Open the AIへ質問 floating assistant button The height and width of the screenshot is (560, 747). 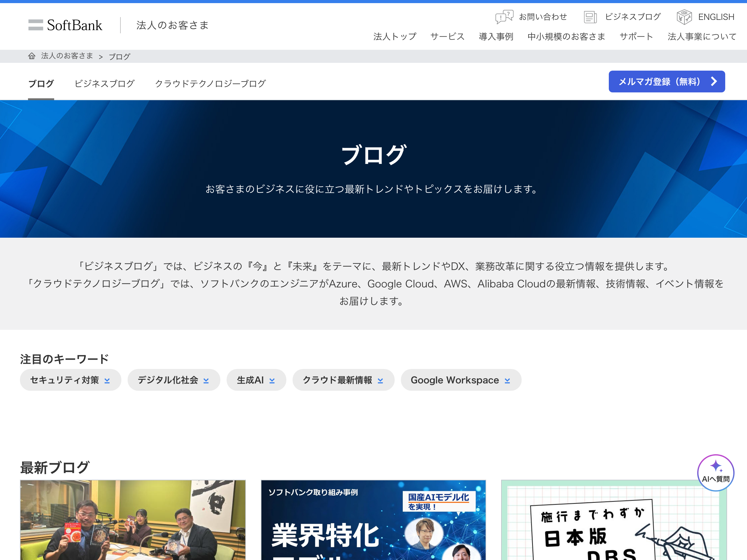click(716, 473)
